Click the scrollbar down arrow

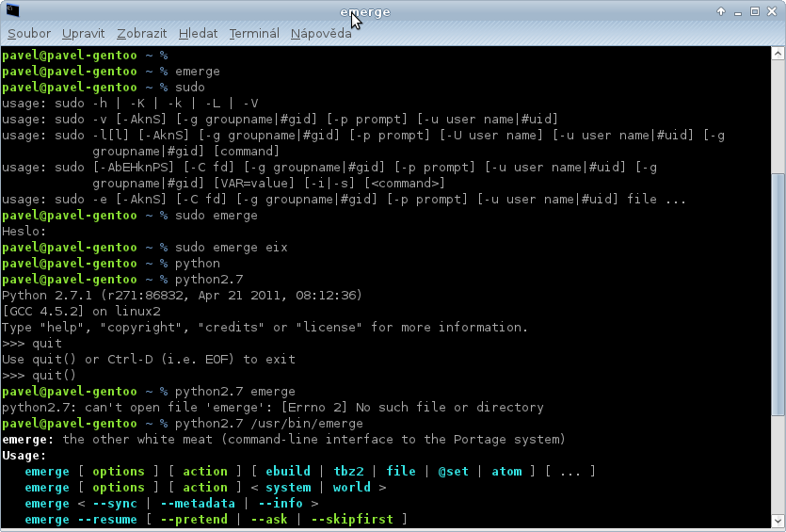coord(778,520)
